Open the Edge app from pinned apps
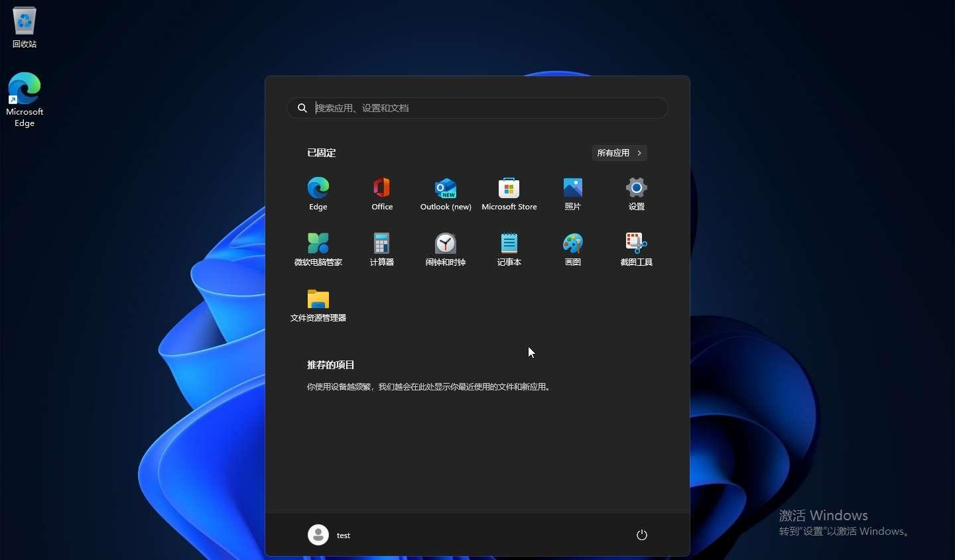Screen dimensions: 955x560 click(318, 194)
